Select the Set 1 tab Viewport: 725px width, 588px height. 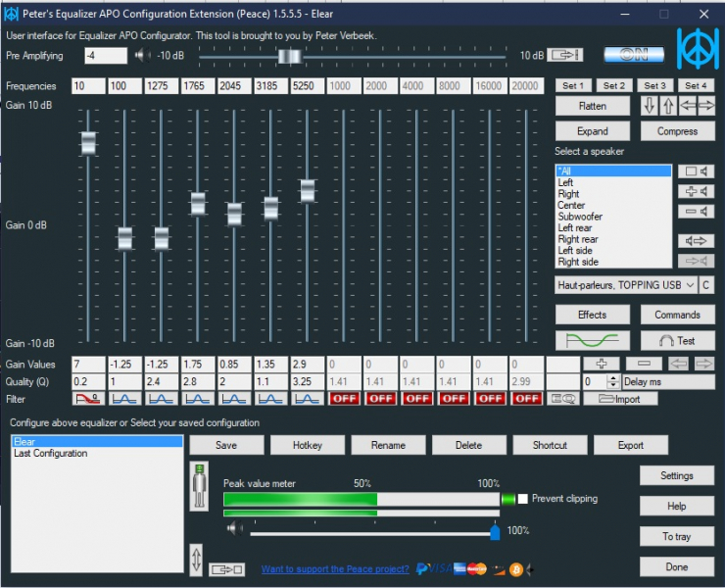(x=573, y=85)
